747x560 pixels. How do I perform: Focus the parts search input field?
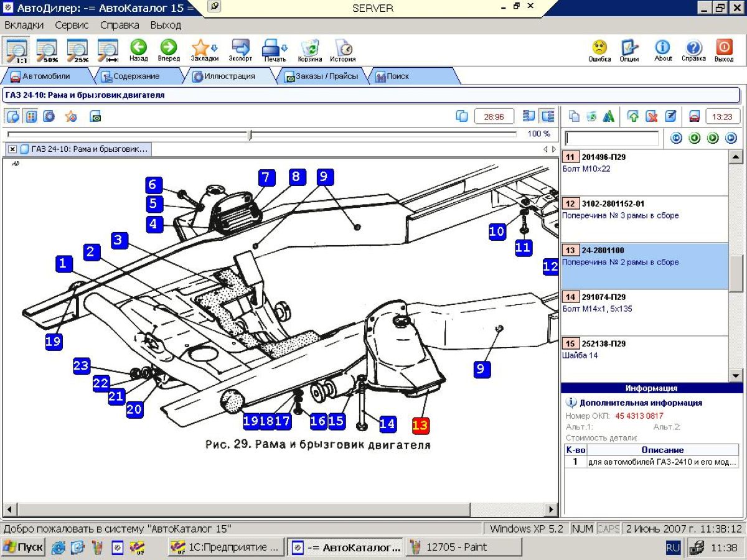(611, 138)
